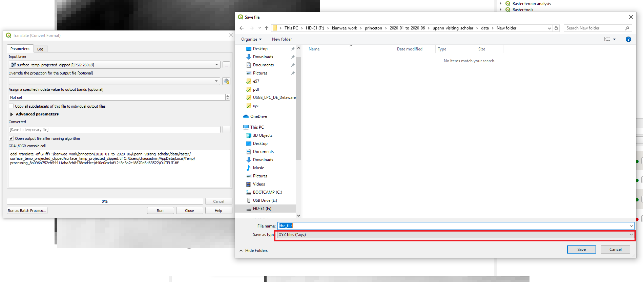Viewport: 644px width, 282px height.
Task: Enable copy all subdatasets checkbox
Action: (x=12, y=106)
